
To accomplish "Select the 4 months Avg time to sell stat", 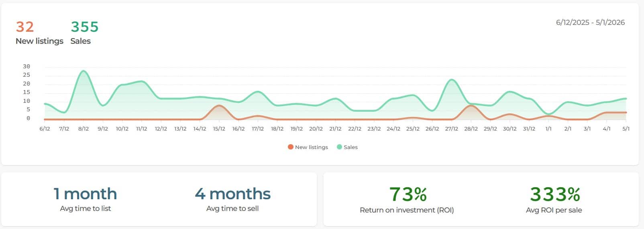I will pos(232,194).
